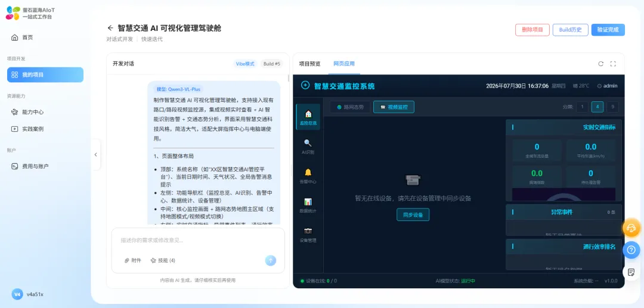Click the 平均车速 metric card
The image size is (644, 308).
point(590,151)
